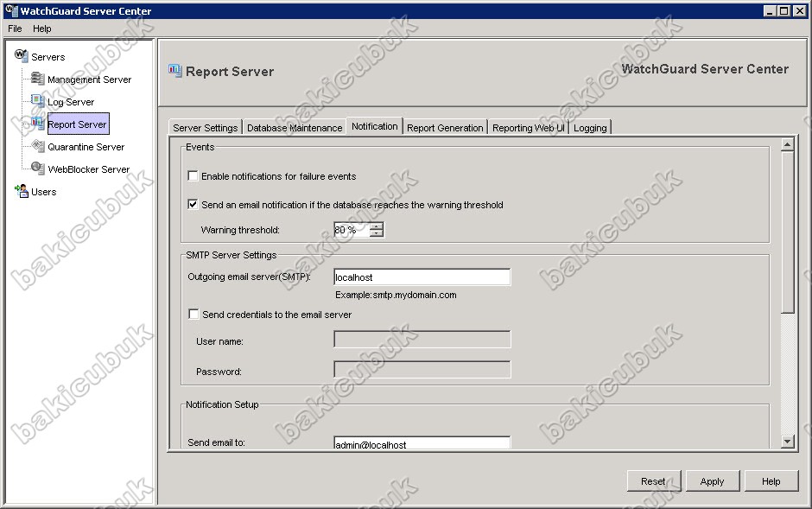
Task: Open the Logging tab
Action: [590, 127]
